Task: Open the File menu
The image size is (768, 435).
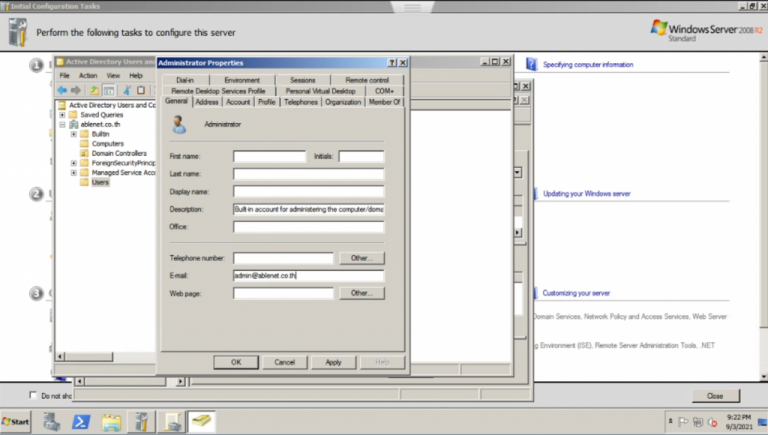Action: [x=64, y=75]
